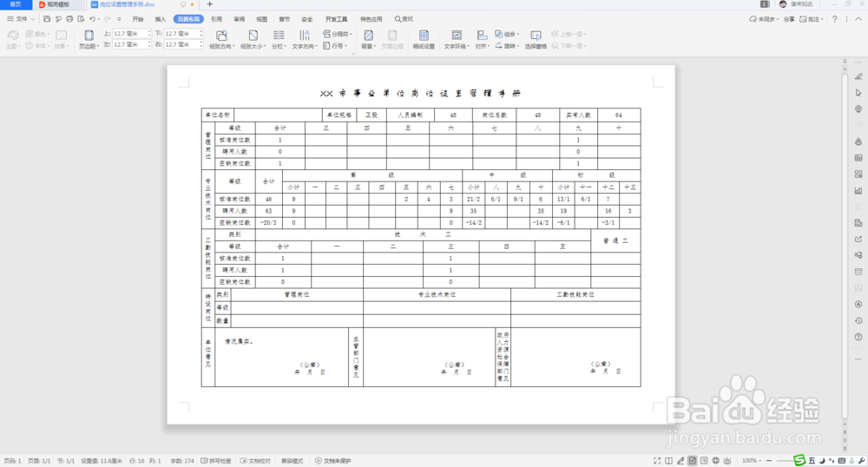The width and height of the screenshot is (868, 467).
Task: Open a new tab with plus button
Action: pyautogui.click(x=209, y=4)
